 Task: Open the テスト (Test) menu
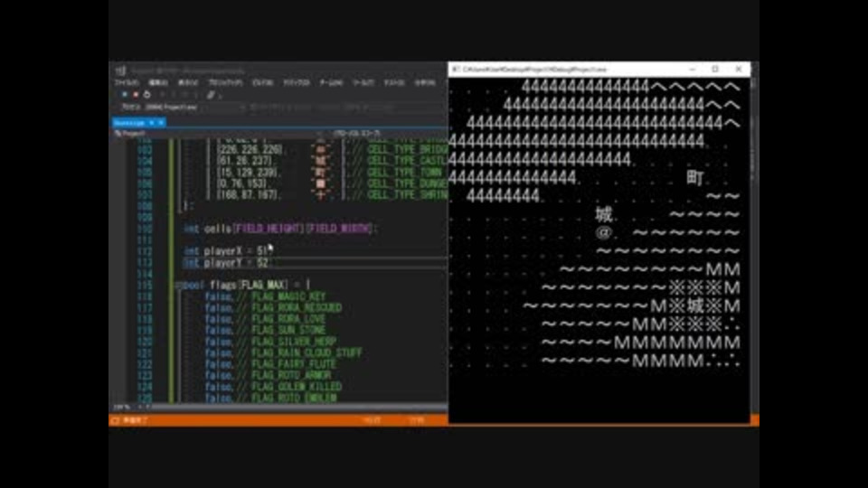[394, 82]
